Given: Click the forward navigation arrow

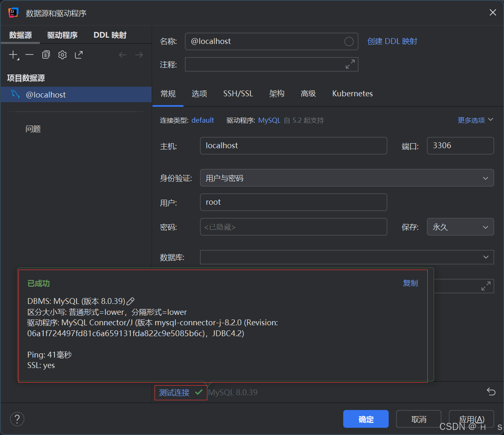Looking at the screenshot, I should (x=139, y=54).
